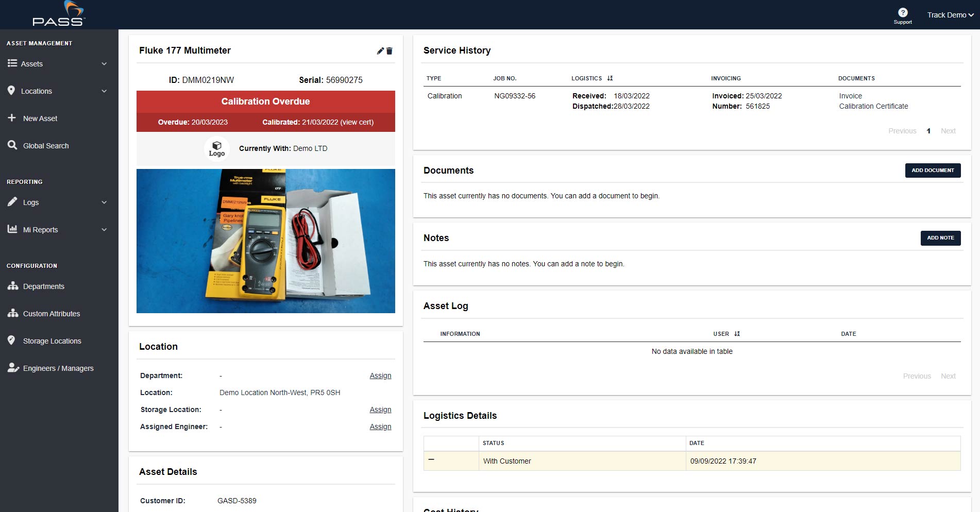Expand the Logs submenu chevron
The width and height of the screenshot is (980, 512).
pyautogui.click(x=104, y=202)
